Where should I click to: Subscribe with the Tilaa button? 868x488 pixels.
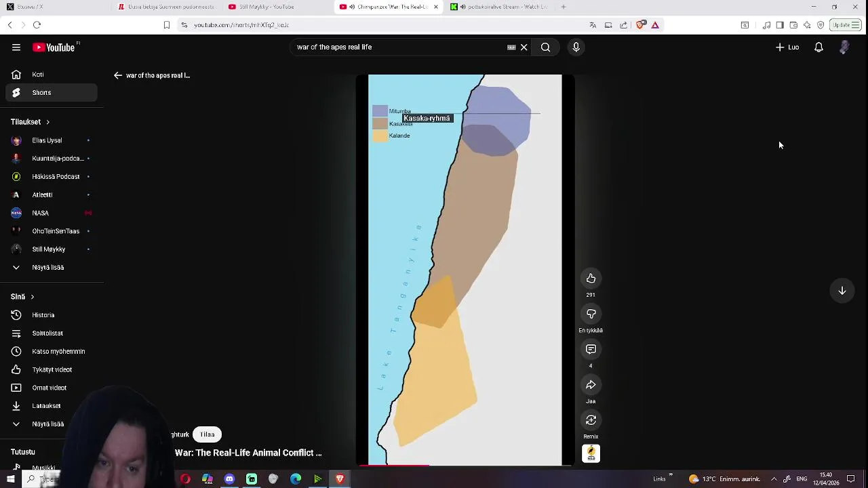pyautogui.click(x=208, y=434)
